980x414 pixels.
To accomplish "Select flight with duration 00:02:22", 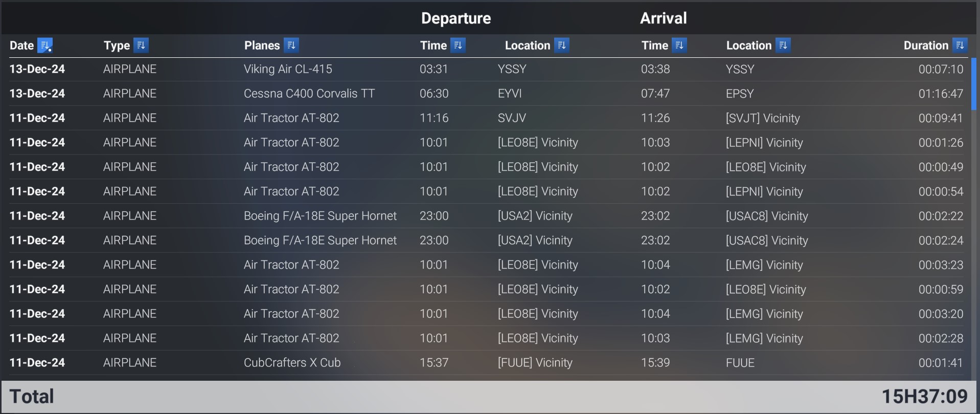I will coord(486,216).
